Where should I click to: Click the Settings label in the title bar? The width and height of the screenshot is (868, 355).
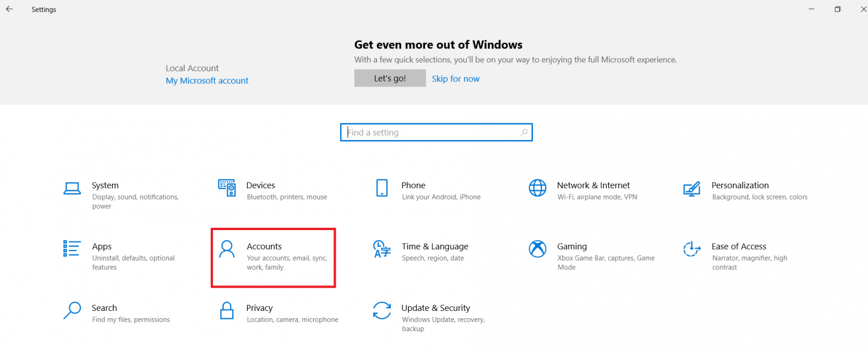click(x=44, y=9)
